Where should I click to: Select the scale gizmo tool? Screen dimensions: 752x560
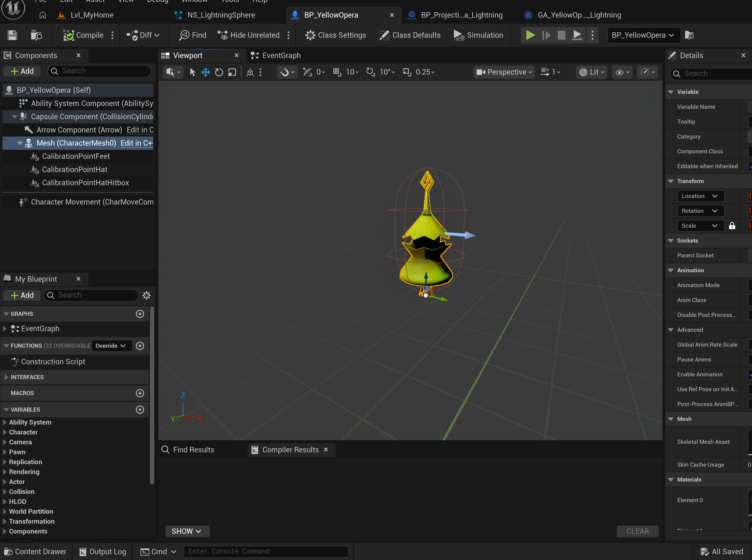pos(232,72)
